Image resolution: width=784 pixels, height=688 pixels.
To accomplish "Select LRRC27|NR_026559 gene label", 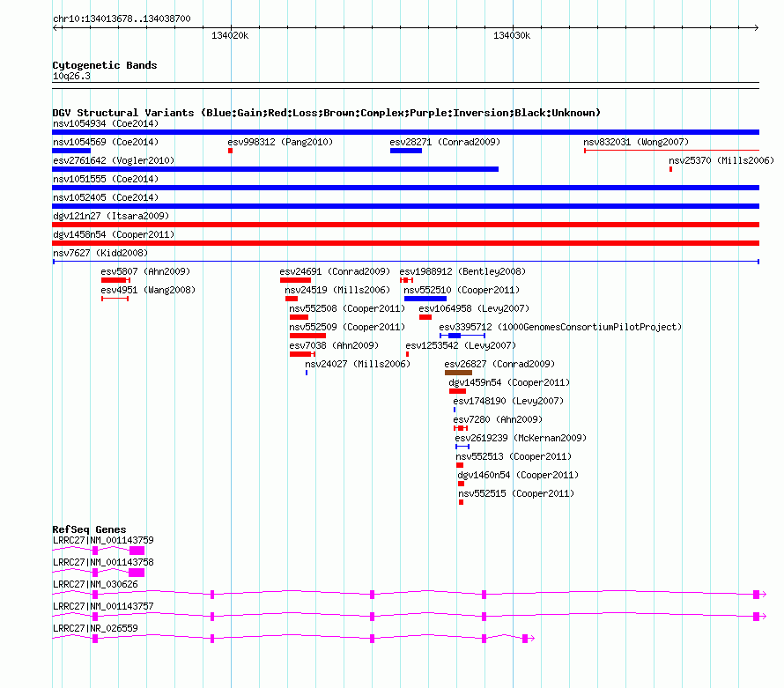I will pos(95,628).
